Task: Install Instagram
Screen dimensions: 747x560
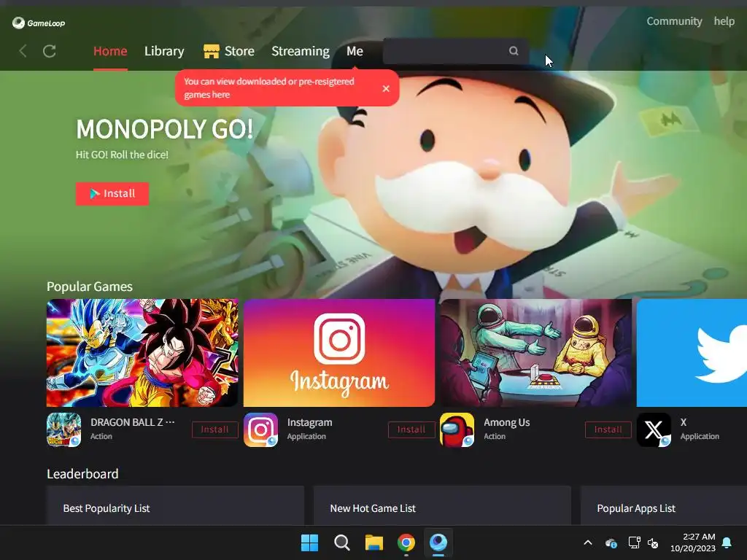Action: 411,429
